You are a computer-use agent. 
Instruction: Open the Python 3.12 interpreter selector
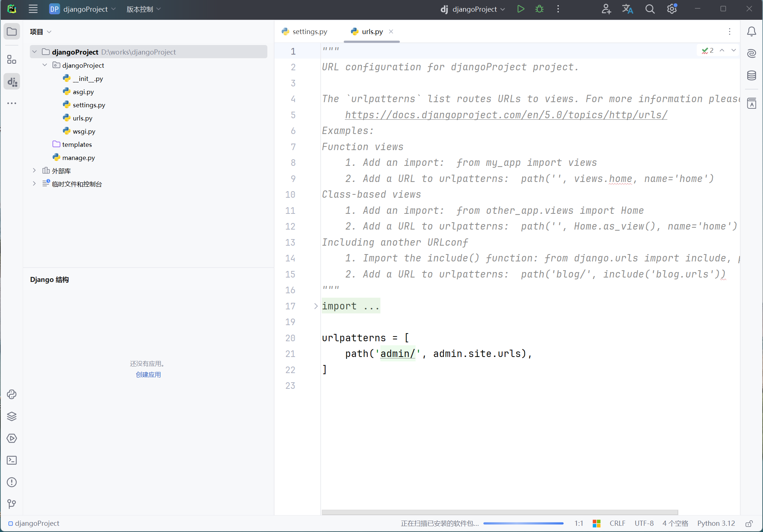(716, 524)
